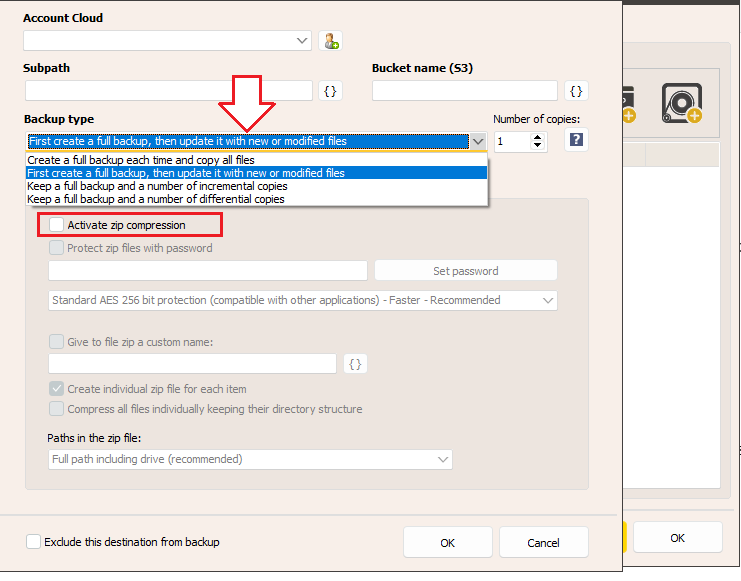The image size is (741, 581).
Task: Click the help question mark icon
Action: pos(576,140)
